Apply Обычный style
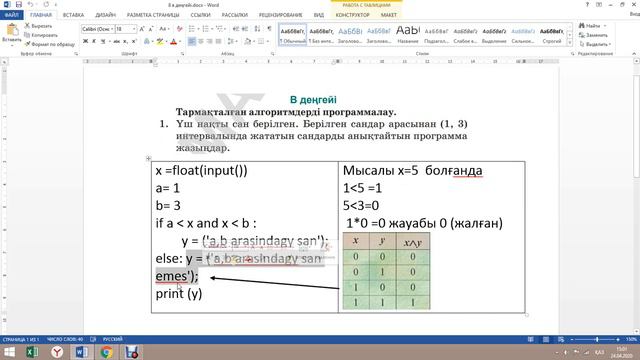Image resolution: width=640 pixels, height=360 pixels. [293, 35]
